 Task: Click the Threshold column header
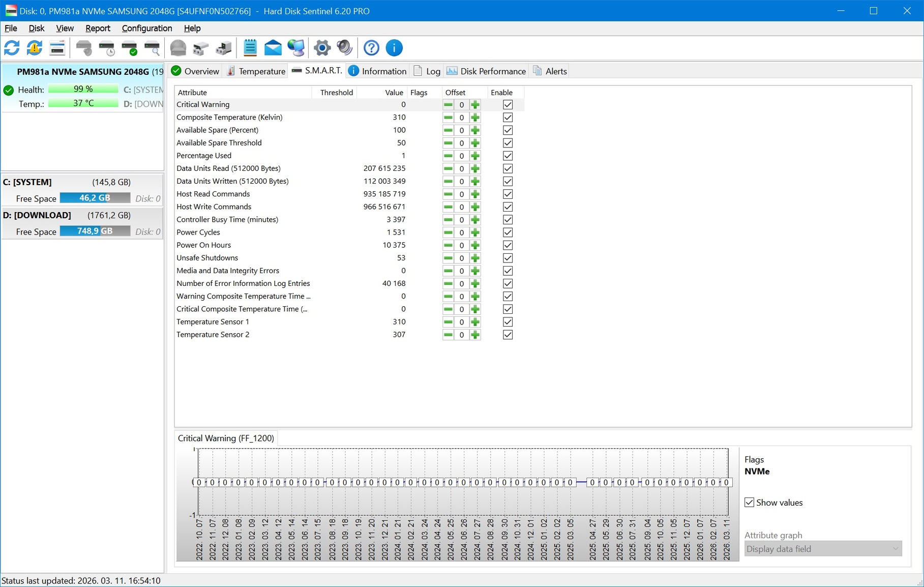pyautogui.click(x=334, y=93)
